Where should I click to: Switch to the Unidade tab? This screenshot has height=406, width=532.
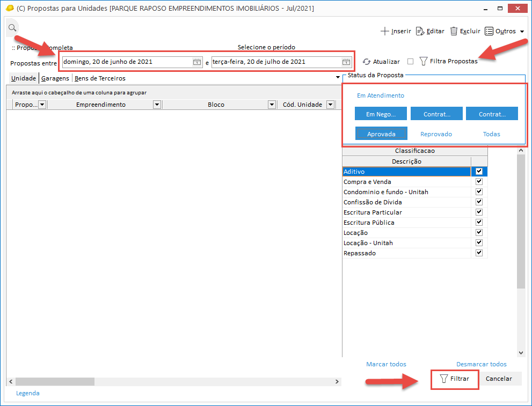(x=24, y=78)
